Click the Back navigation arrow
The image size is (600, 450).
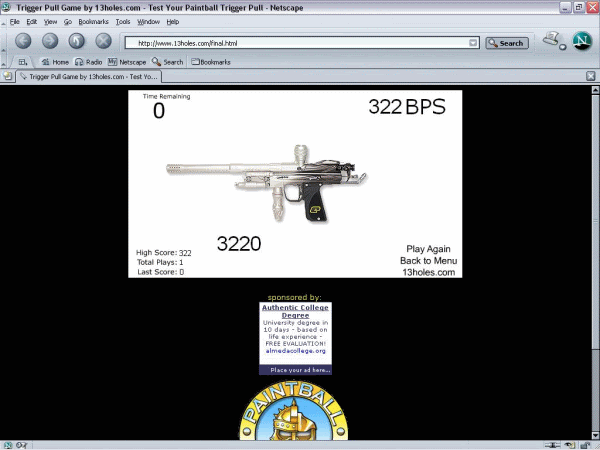[x=23, y=41]
